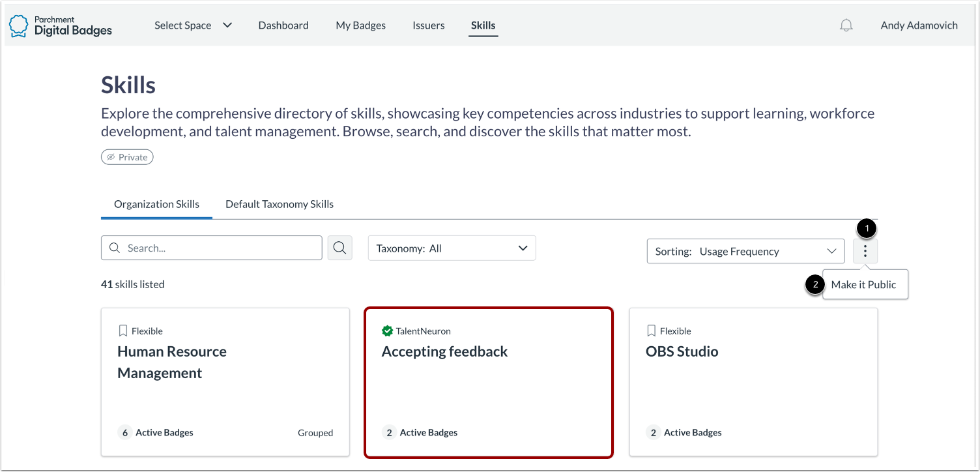Screen dimensions: 980x472
Task: Click the bookmark icon on OBS Studio card
Action: (x=651, y=331)
